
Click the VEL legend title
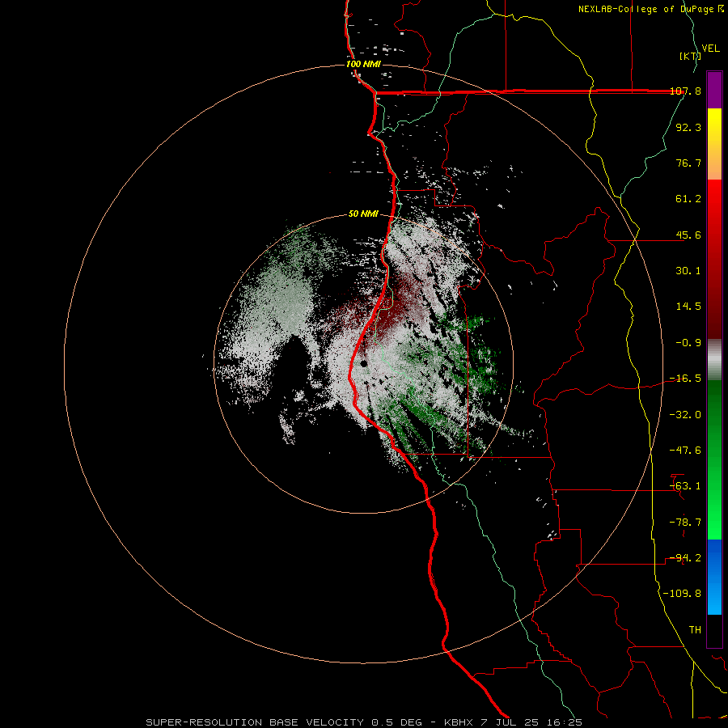point(710,49)
